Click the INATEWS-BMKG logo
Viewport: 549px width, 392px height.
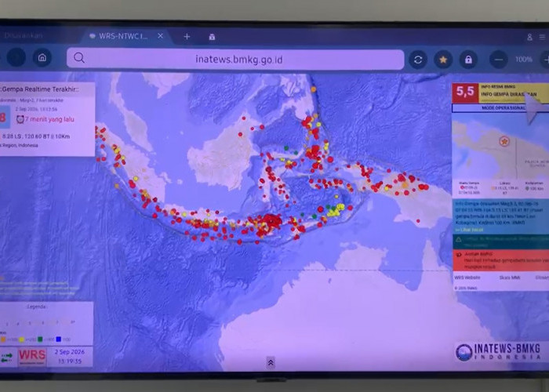(x=499, y=351)
